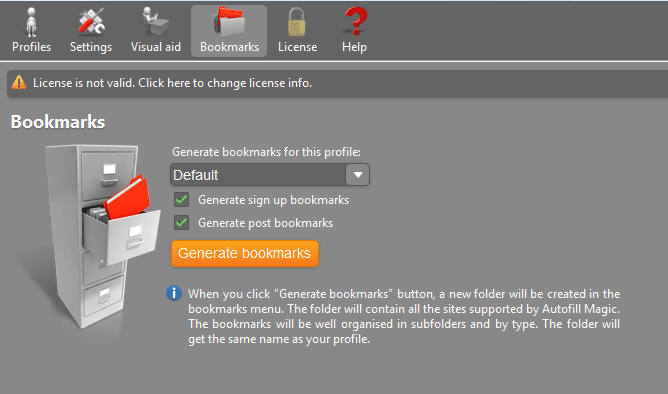The width and height of the screenshot is (668, 394).
Task: Click the orange Generate bookmarks button
Action: click(x=245, y=253)
